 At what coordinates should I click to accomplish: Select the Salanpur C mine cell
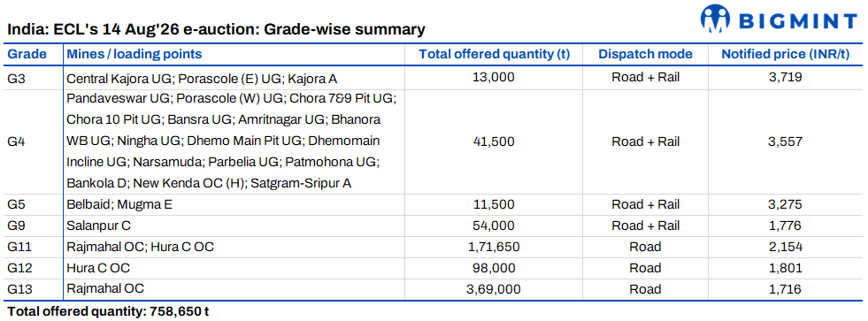click(x=98, y=225)
